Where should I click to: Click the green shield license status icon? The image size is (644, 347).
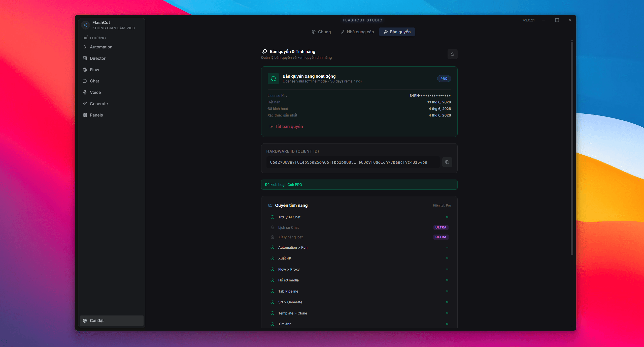tap(273, 79)
